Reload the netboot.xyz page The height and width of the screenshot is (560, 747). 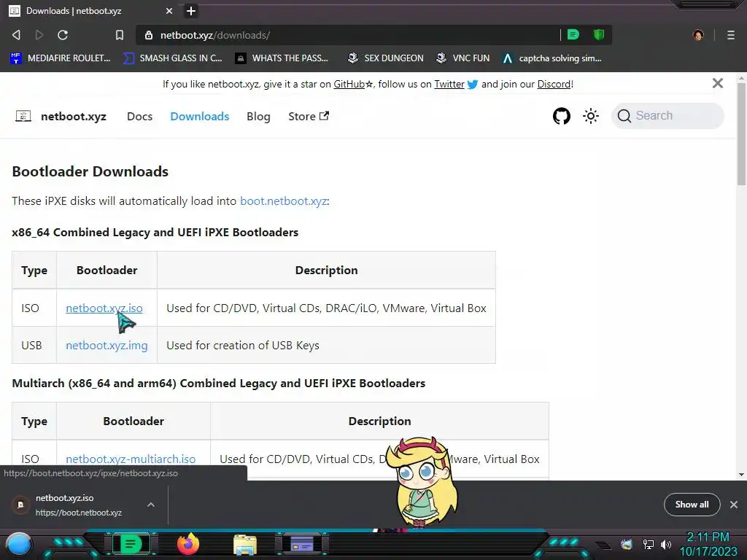point(63,35)
